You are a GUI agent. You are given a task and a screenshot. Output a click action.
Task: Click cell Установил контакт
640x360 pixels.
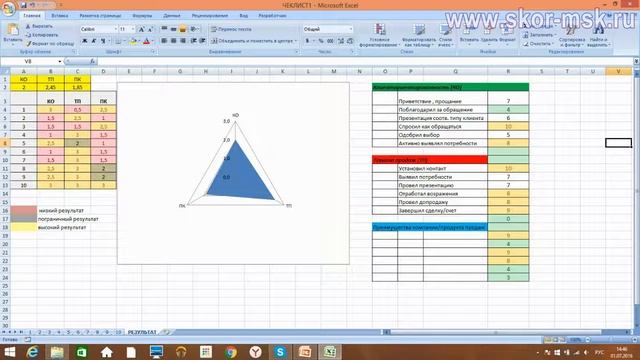(442, 168)
